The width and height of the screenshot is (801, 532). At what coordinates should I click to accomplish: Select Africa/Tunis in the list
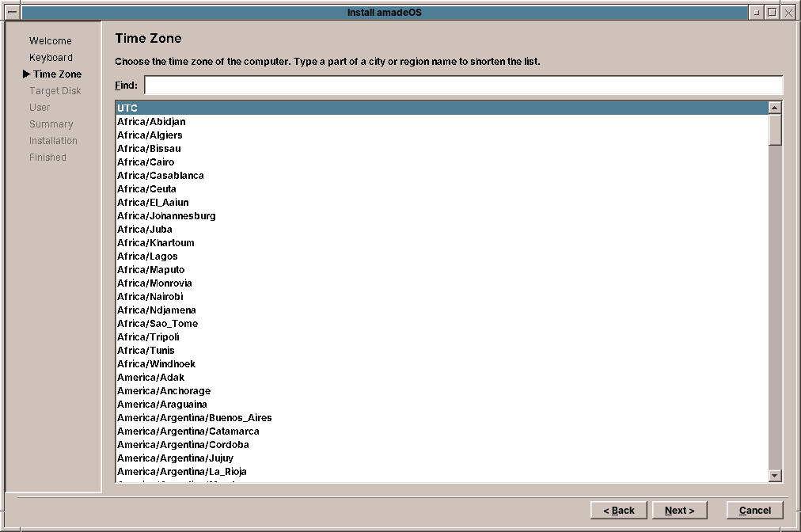[x=442, y=350]
